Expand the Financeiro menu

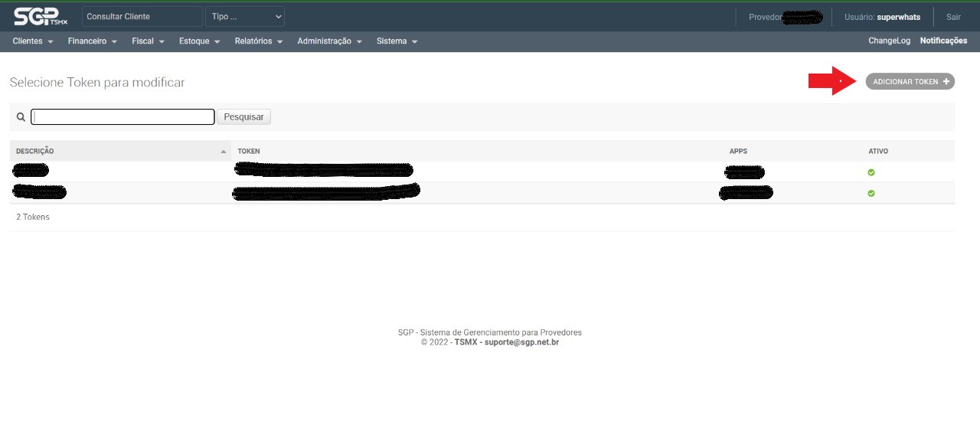(x=92, y=41)
